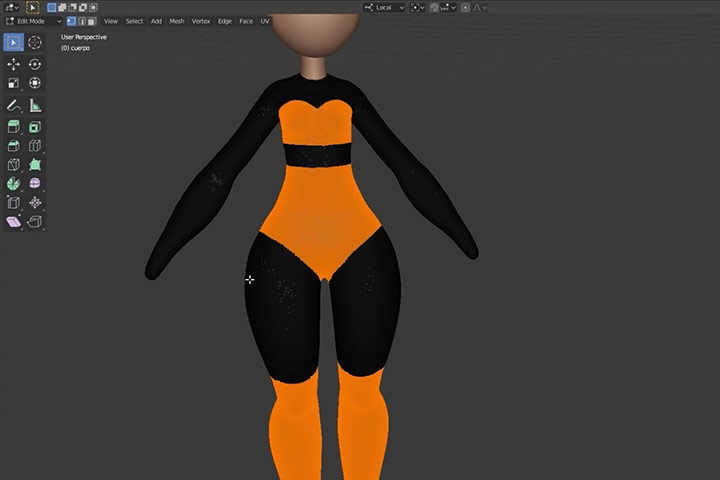This screenshot has height=480, width=720.
Task: Open the Edge menu
Action: pyautogui.click(x=225, y=21)
